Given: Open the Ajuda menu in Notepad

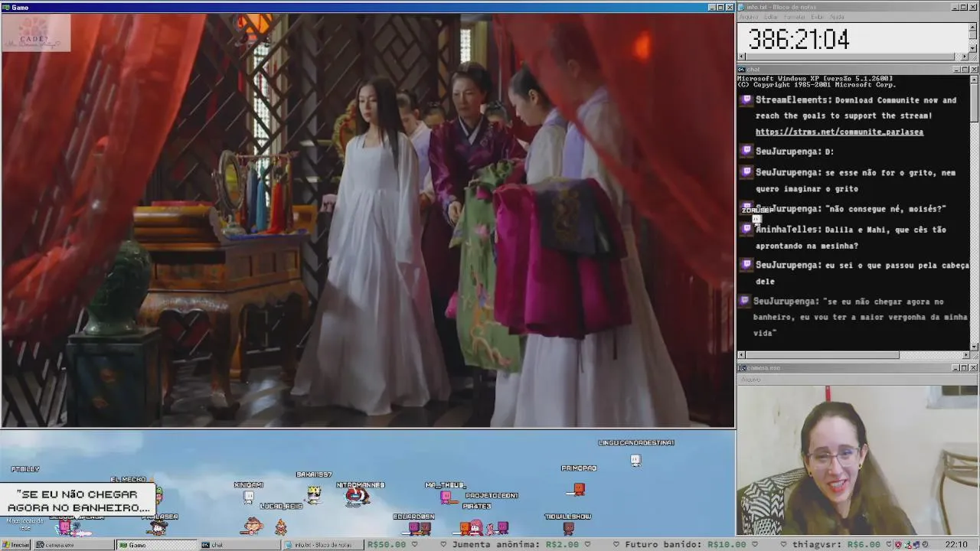Looking at the screenshot, I should [837, 17].
